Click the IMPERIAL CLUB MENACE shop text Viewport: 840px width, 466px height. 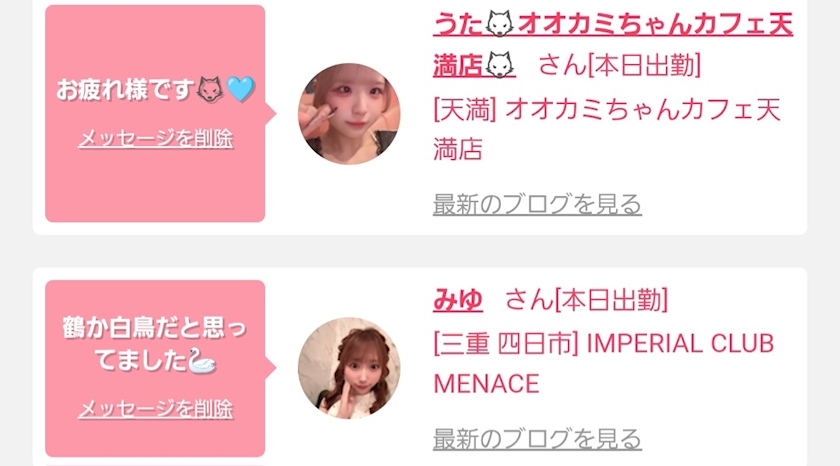604,364
